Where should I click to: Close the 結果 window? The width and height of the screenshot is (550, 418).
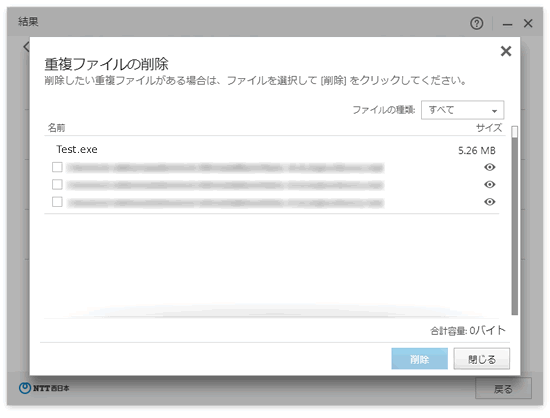coord(528,23)
